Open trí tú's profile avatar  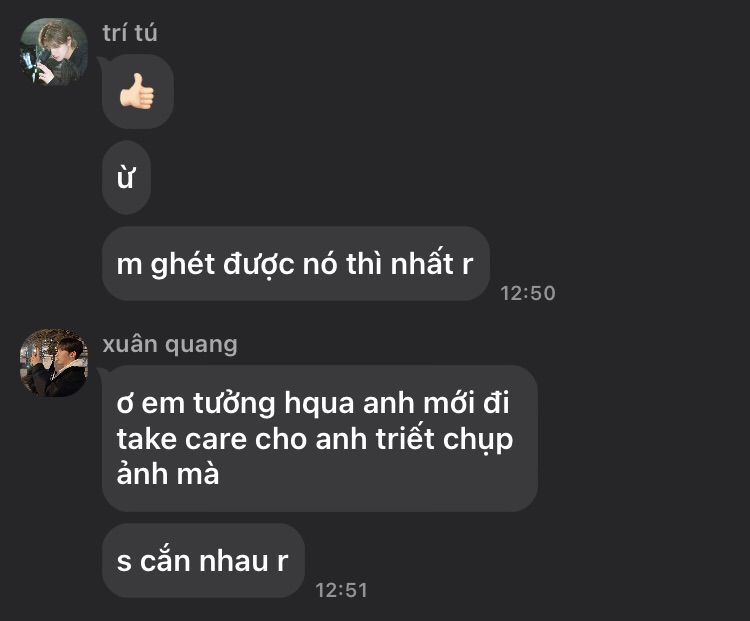click(54, 52)
